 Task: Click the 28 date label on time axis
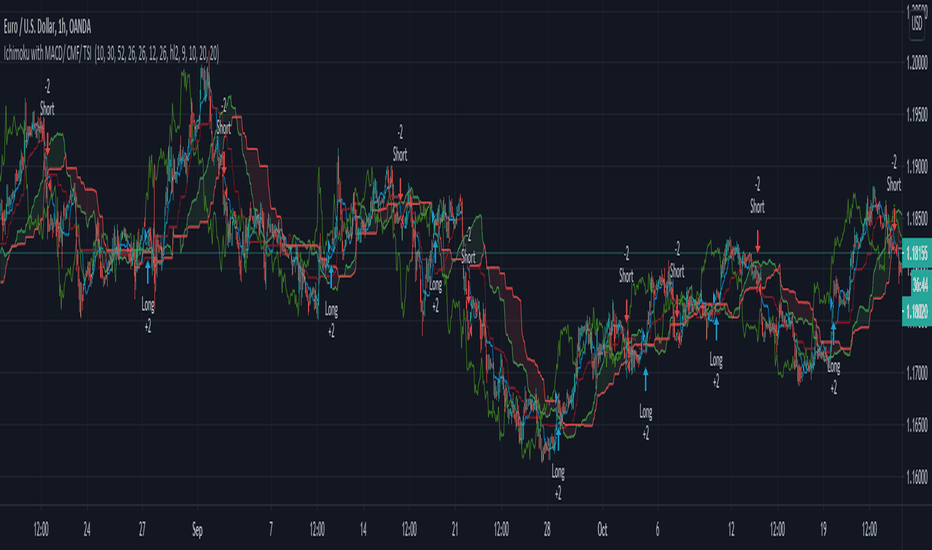[x=547, y=529]
